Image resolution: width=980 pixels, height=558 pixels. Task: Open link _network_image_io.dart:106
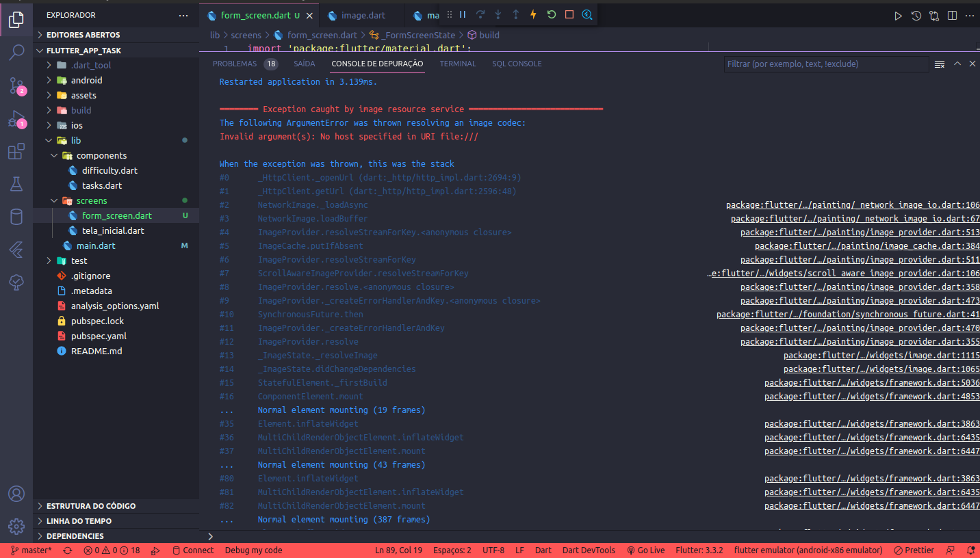coord(853,205)
